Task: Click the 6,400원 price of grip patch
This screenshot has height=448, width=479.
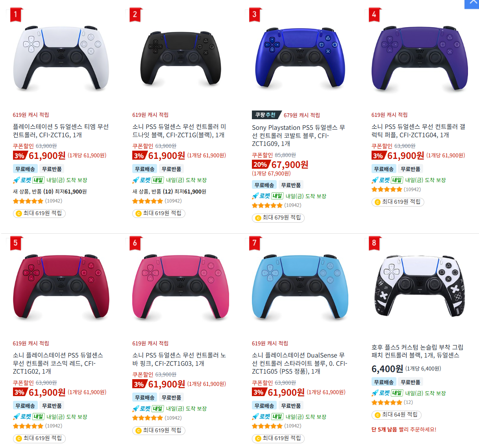Action: (387, 369)
